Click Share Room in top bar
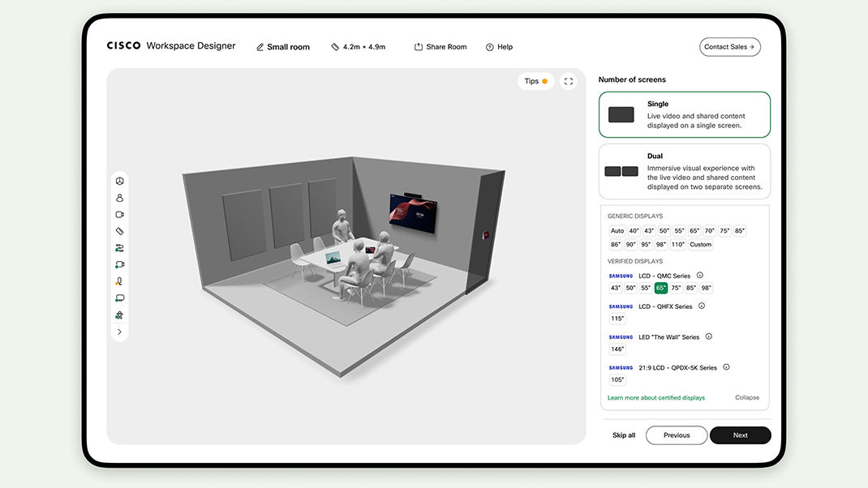 pos(440,47)
